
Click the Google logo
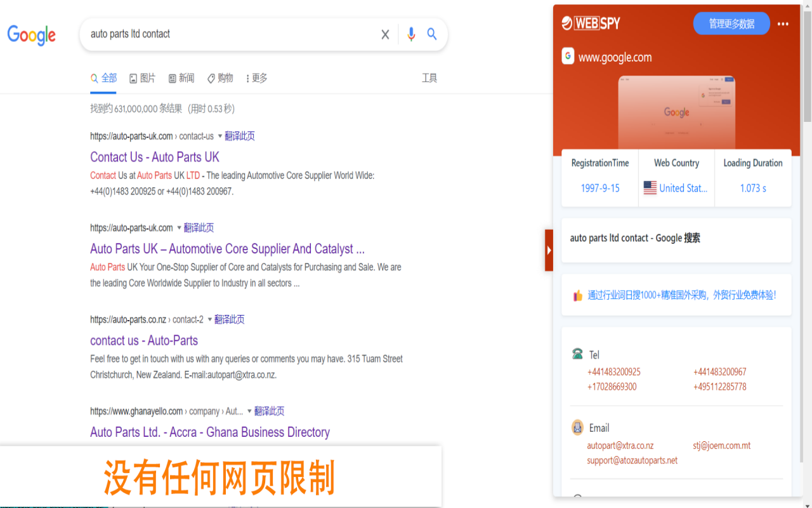coord(32,35)
